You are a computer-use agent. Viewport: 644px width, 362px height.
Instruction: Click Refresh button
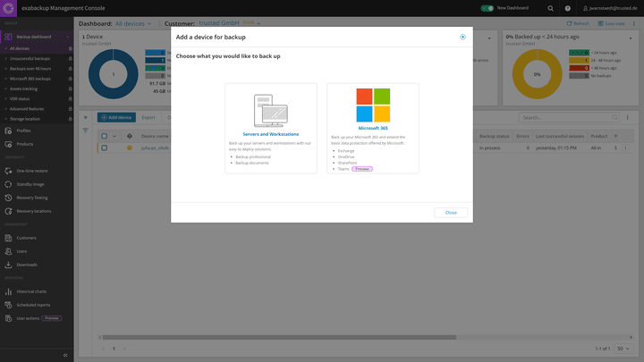[578, 24]
